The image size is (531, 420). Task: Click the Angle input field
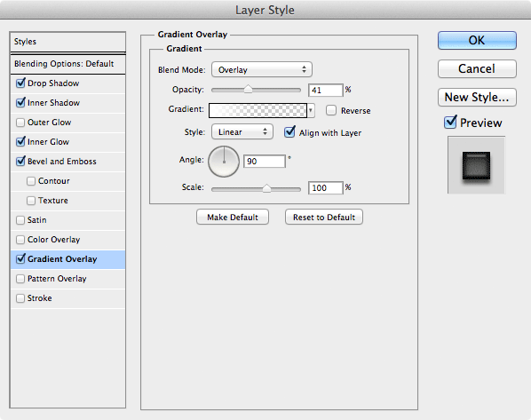point(265,162)
